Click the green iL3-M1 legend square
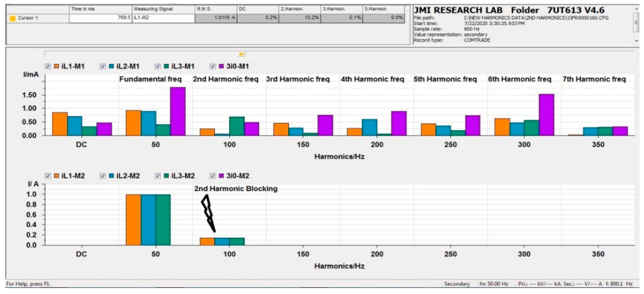Screen dimensions: 644x294 click(x=166, y=66)
